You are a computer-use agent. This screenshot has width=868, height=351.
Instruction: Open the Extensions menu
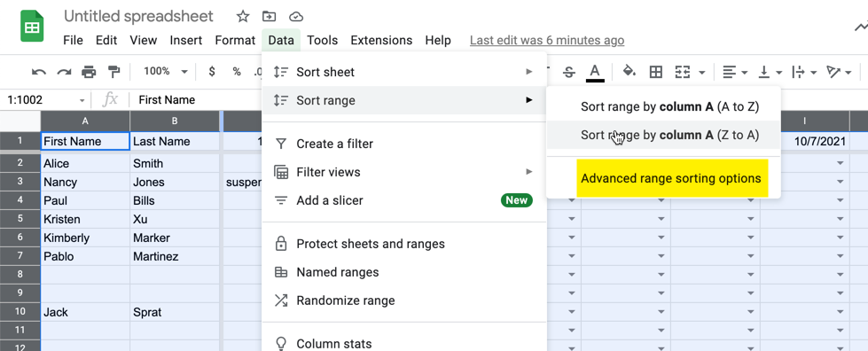coord(381,41)
